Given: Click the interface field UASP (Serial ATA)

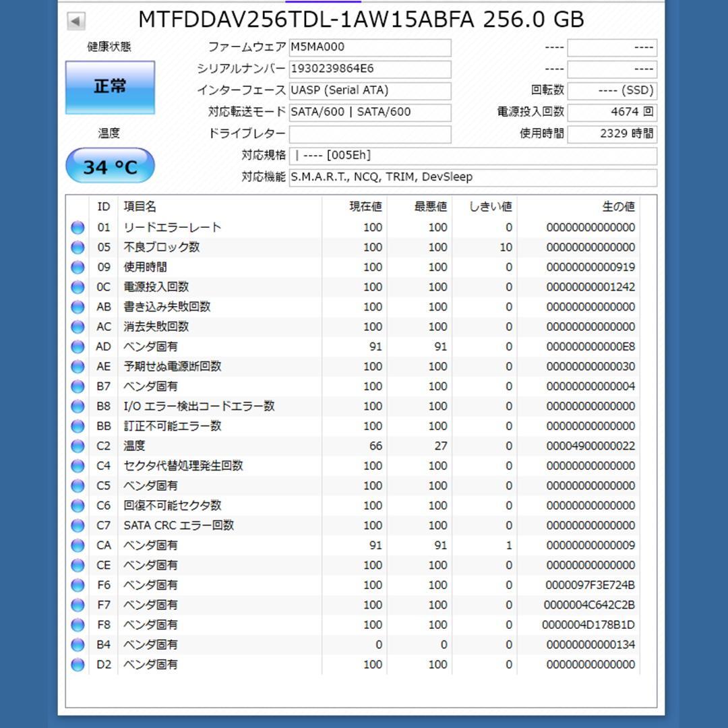Looking at the screenshot, I should point(370,90).
